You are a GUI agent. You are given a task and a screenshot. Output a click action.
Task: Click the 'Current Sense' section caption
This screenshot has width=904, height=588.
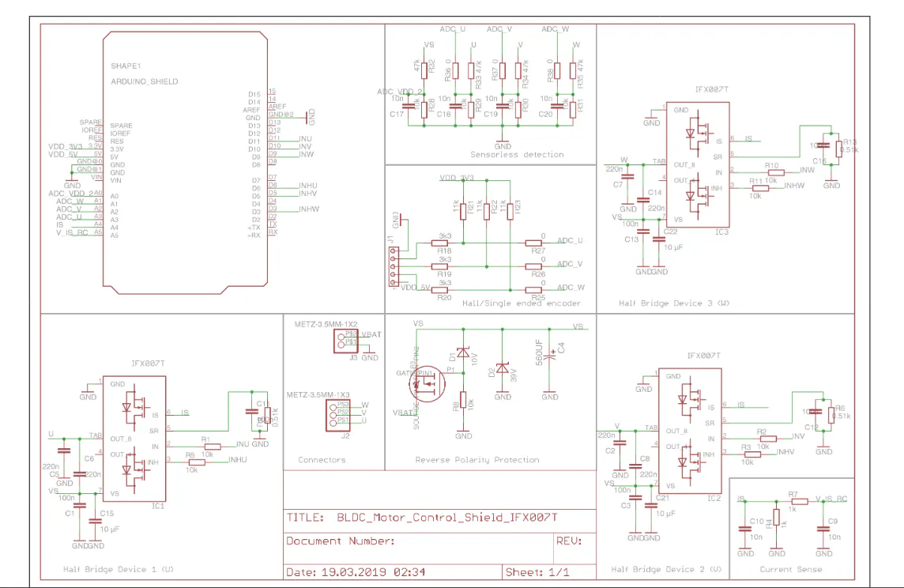click(790, 570)
